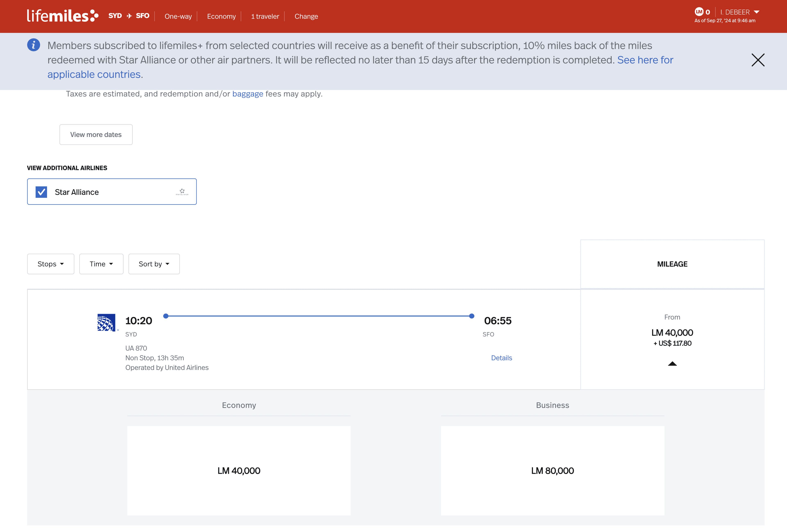
Task: Follow the baggage fees link
Action: (248, 94)
